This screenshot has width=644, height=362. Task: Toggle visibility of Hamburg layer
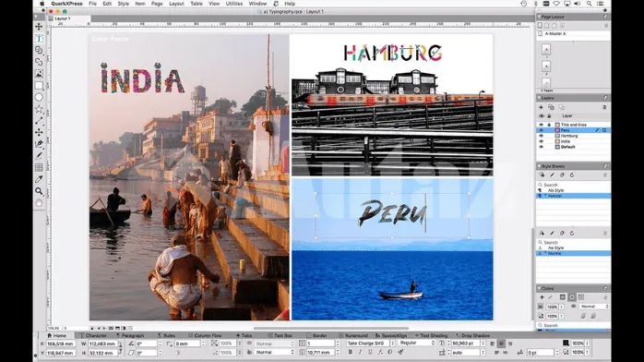pos(541,136)
